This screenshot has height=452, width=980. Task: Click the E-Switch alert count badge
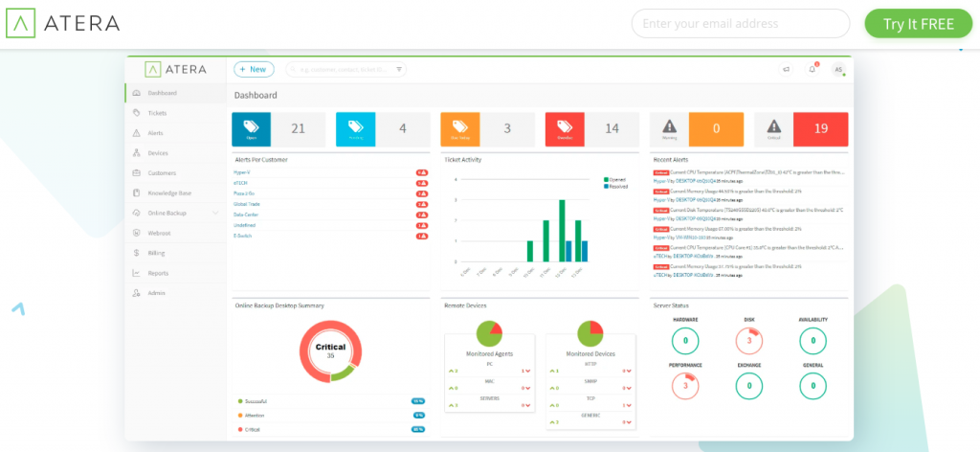click(422, 236)
